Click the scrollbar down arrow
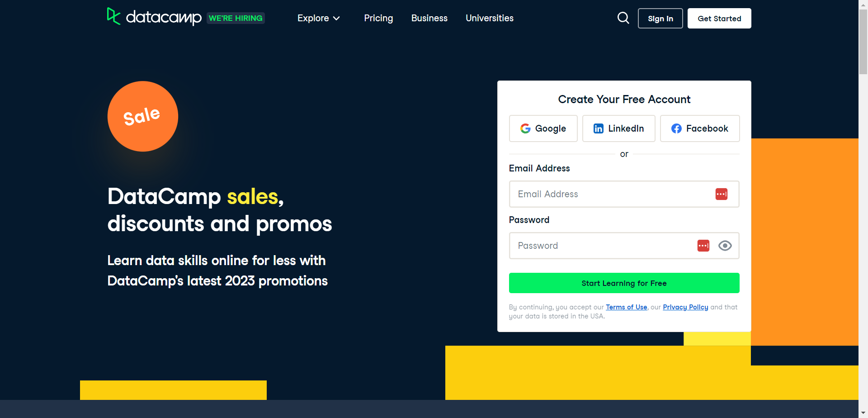Image resolution: width=868 pixels, height=418 pixels. [x=863, y=413]
